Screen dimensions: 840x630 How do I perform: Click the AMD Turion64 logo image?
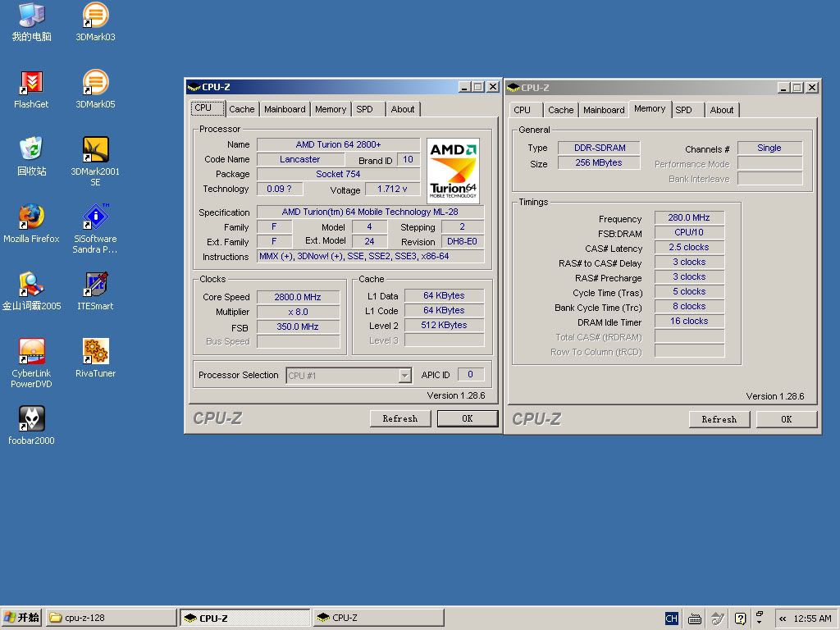coord(453,171)
